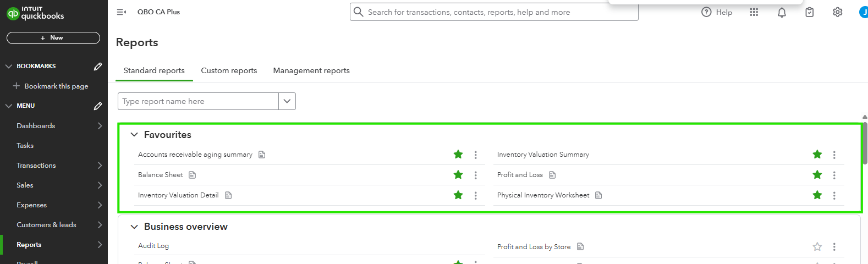This screenshot has width=868, height=264.
Task: Open Profit and Loss by Store report
Action: [x=534, y=247]
